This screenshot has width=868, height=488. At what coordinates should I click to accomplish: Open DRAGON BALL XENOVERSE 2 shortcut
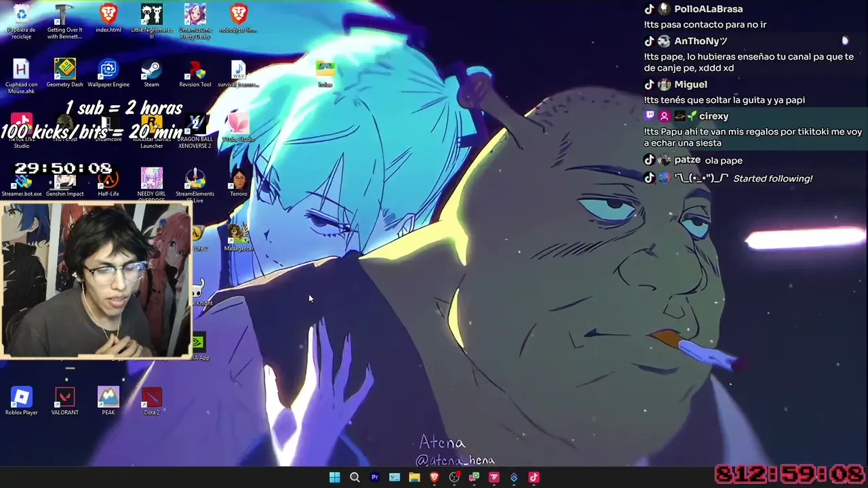click(x=195, y=131)
